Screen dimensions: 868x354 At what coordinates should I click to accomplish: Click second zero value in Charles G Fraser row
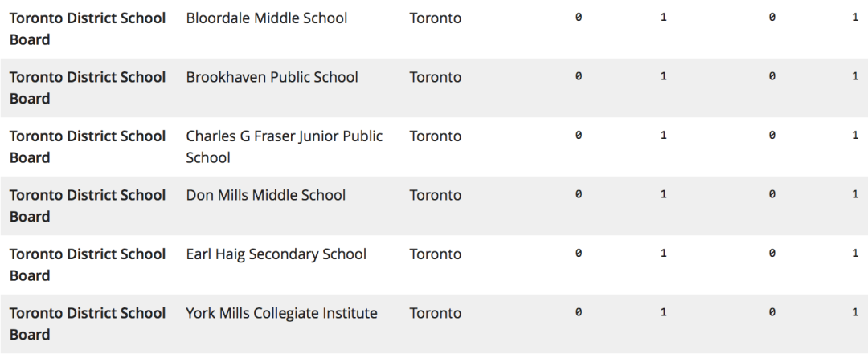pos(772,136)
